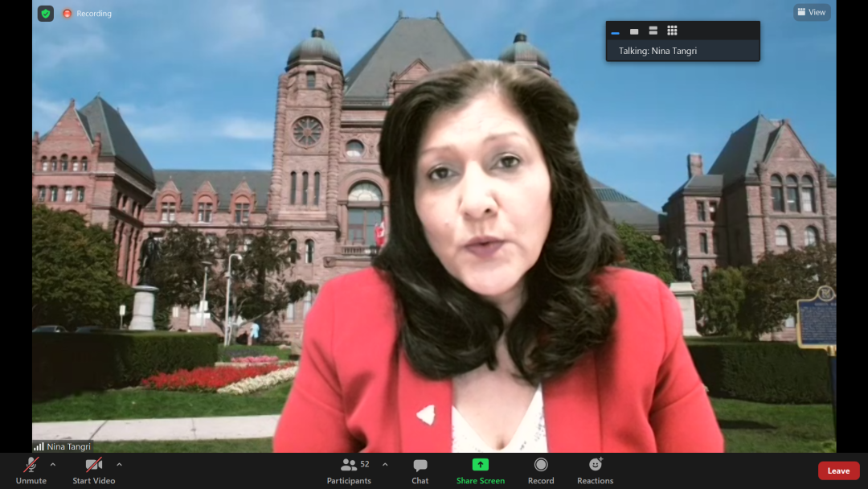Switch to gallery grid thumbnail view
868x489 pixels.
coord(672,31)
